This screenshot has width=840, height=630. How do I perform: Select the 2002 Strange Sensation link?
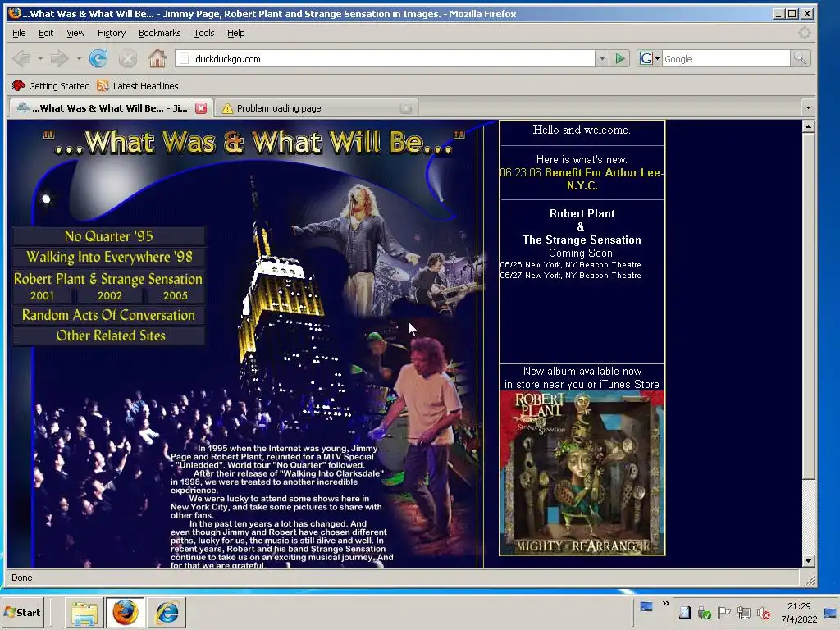coord(109,295)
